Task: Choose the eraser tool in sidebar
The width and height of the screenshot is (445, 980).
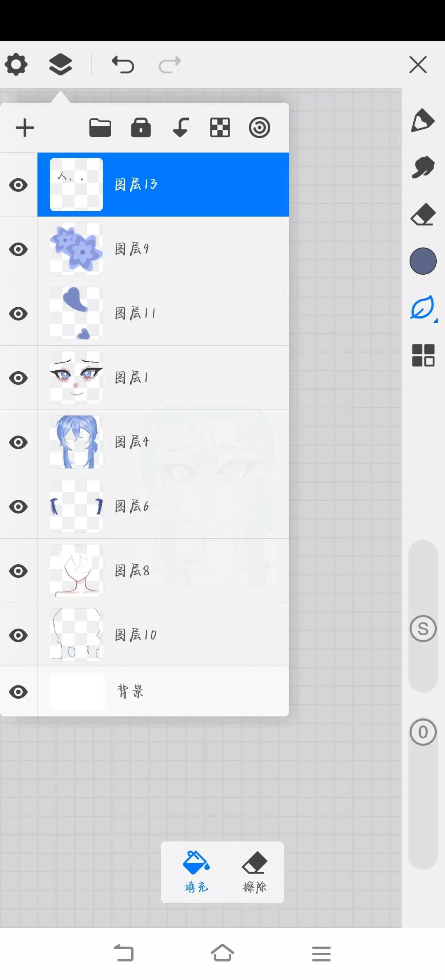Action: click(423, 214)
